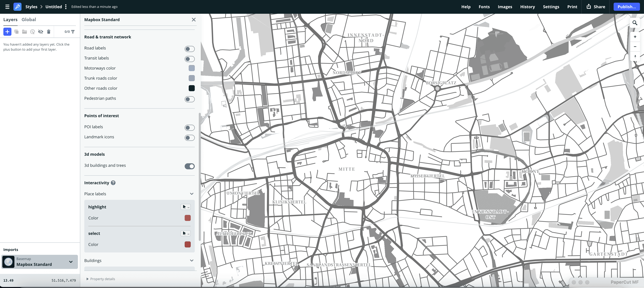Collapse the Place labels section
Image resolution: width=644 pixels, height=288 pixels.
click(x=192, y=194)
